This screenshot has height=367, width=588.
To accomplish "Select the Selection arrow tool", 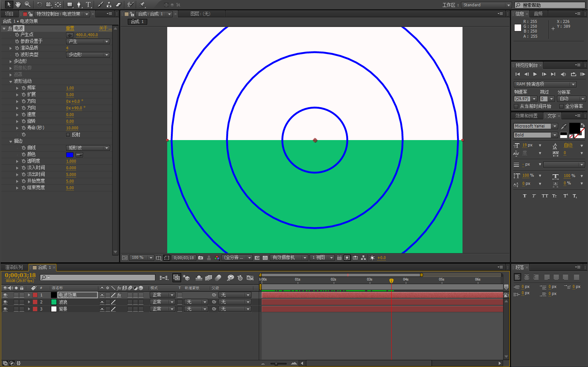I will tap(9, 4).
